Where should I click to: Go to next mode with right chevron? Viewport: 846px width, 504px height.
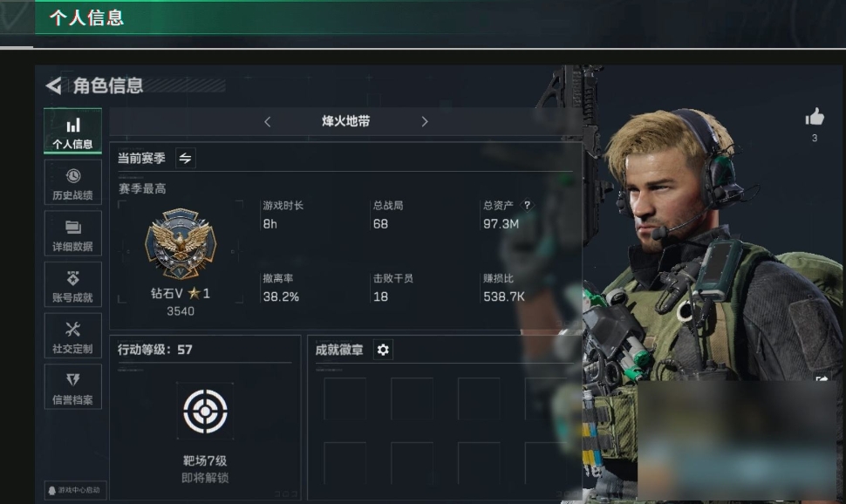click(x=425, y=122)
